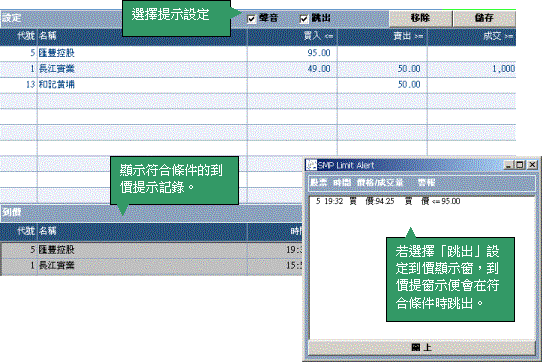Select the 長江實業 row in settings table
This screenshot has height=362, width=542.
pos(258,69)
